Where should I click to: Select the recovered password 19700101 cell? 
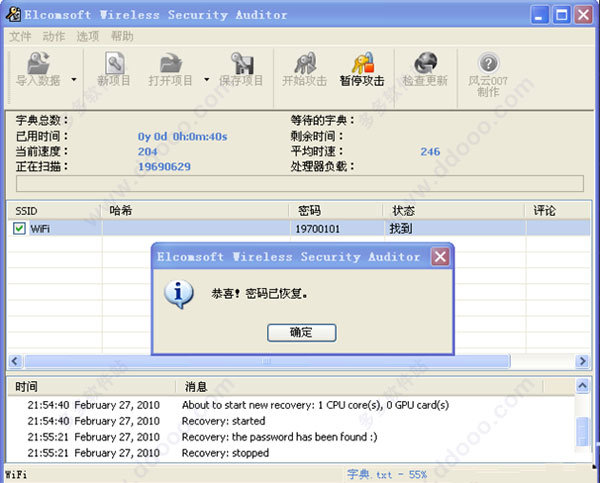tap(318, 229)
